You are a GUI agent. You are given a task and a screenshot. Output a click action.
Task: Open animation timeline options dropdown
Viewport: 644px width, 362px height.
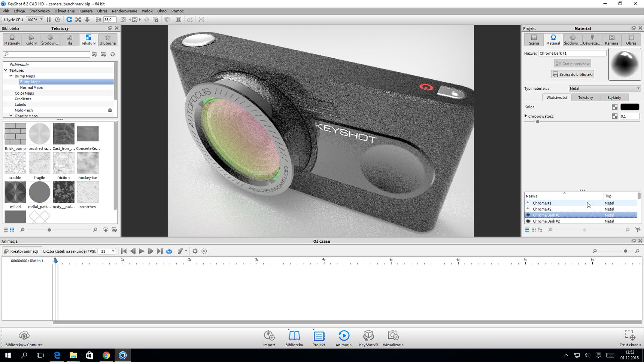pos(182,251)
